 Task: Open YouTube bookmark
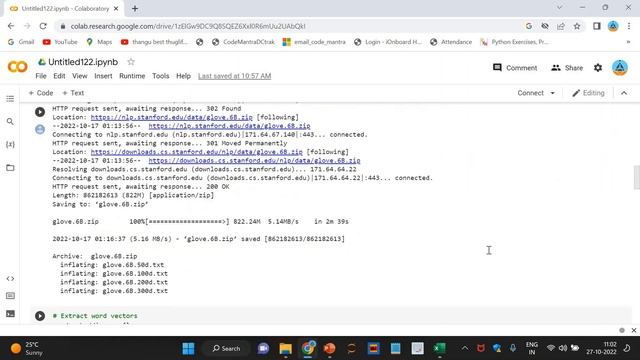tap(60, 42)
